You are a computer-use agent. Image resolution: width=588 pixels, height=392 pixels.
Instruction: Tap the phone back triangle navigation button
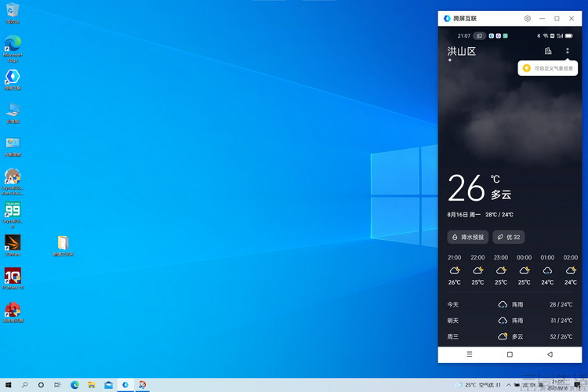click(x=550, y=354)
